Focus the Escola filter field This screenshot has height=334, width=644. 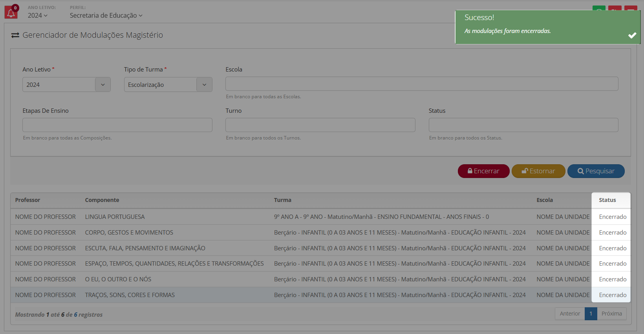(x=421, y=84)
